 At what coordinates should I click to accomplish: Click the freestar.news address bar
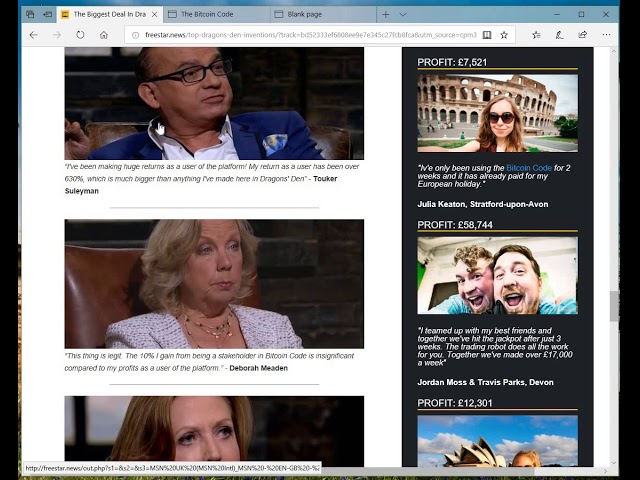pyautogui.click(x=310, y=35)
